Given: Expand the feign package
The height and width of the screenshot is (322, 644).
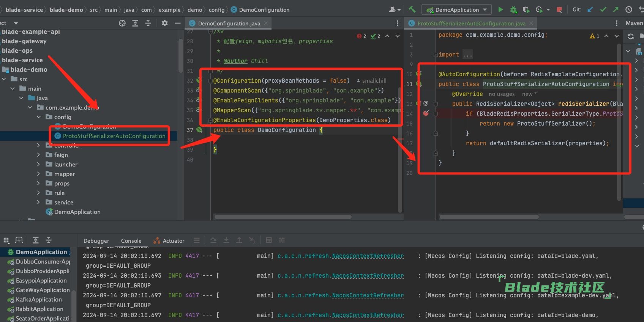Looking at the screenshot, I should point(38,155).
